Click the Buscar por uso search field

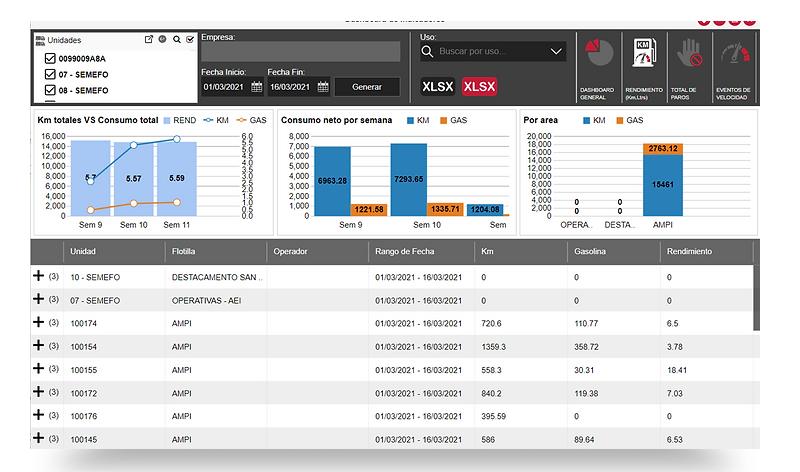point(493,52)
